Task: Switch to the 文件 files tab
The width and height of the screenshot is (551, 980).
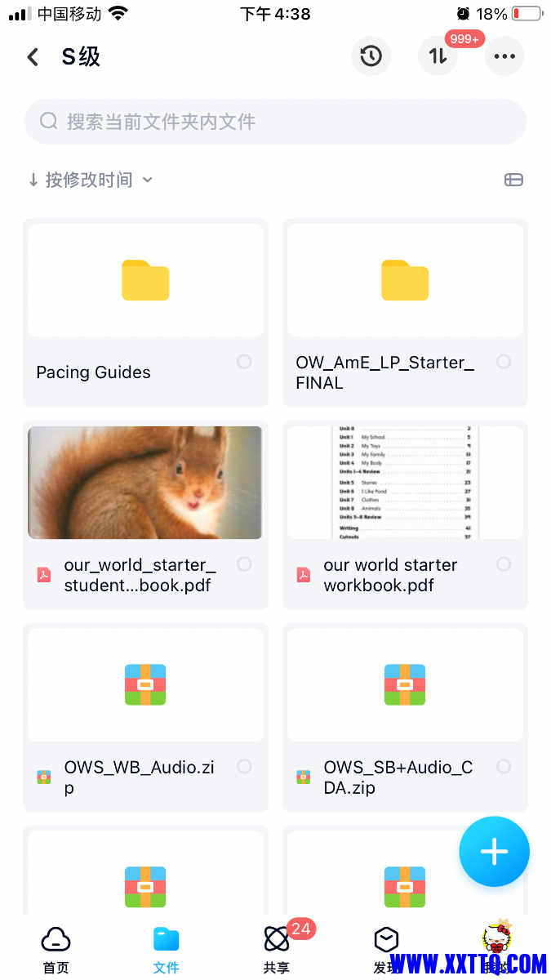Action: (166, 950)
